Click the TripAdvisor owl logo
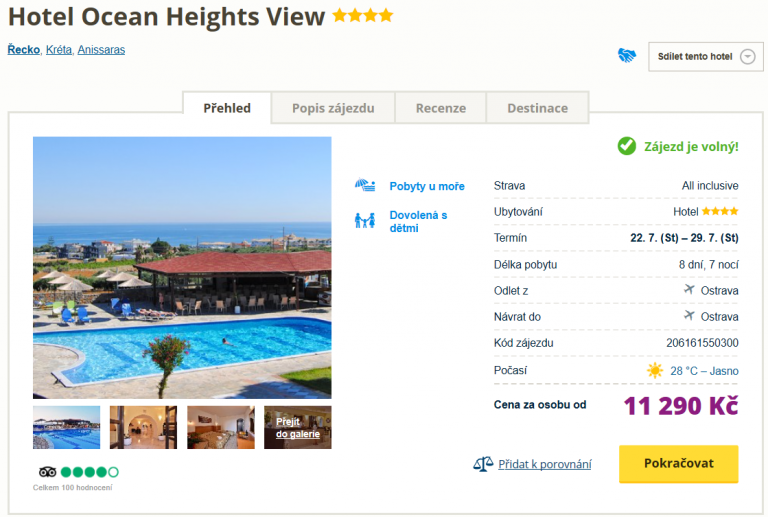The image size is (768, 517). pos(48,472)
